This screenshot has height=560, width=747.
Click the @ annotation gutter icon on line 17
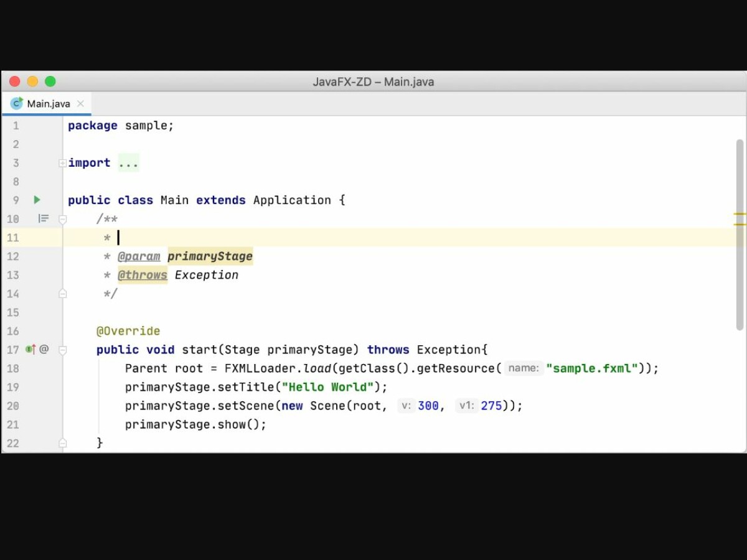[x=44, y=349]
